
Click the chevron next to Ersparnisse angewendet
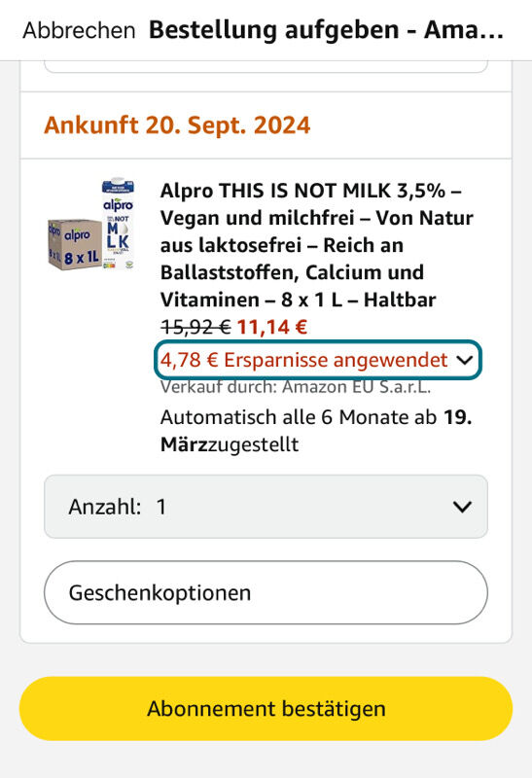(465, 360)
